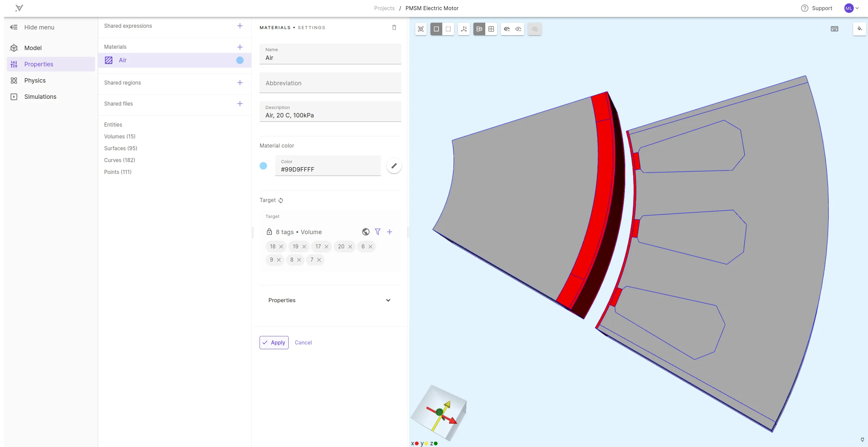
Task: Expand the Properties section chevron
Action: 388,300
